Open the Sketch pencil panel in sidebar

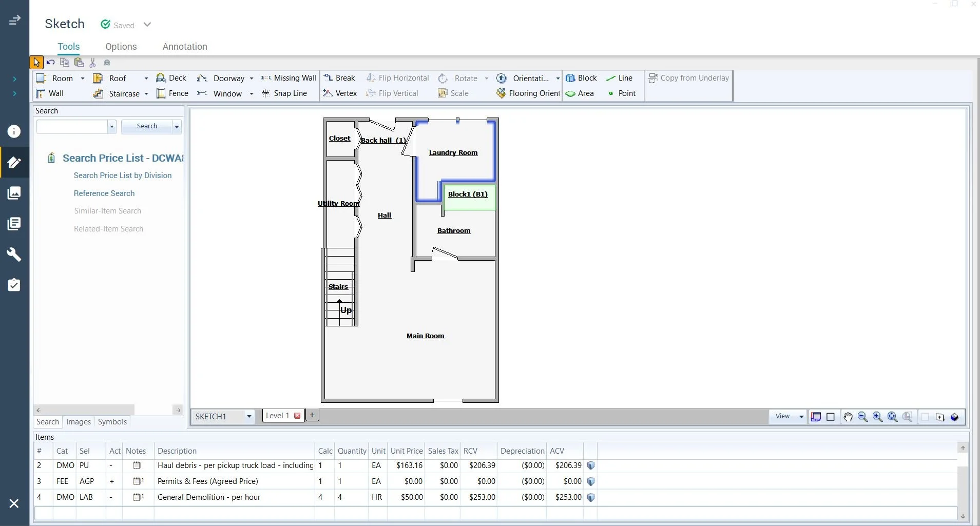click(x=14, y=162)
